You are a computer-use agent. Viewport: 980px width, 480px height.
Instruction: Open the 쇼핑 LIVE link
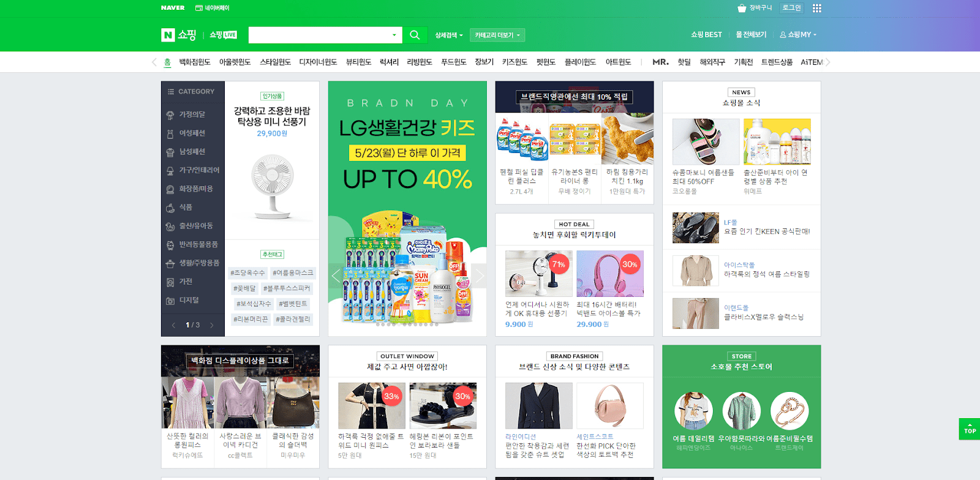223,35
